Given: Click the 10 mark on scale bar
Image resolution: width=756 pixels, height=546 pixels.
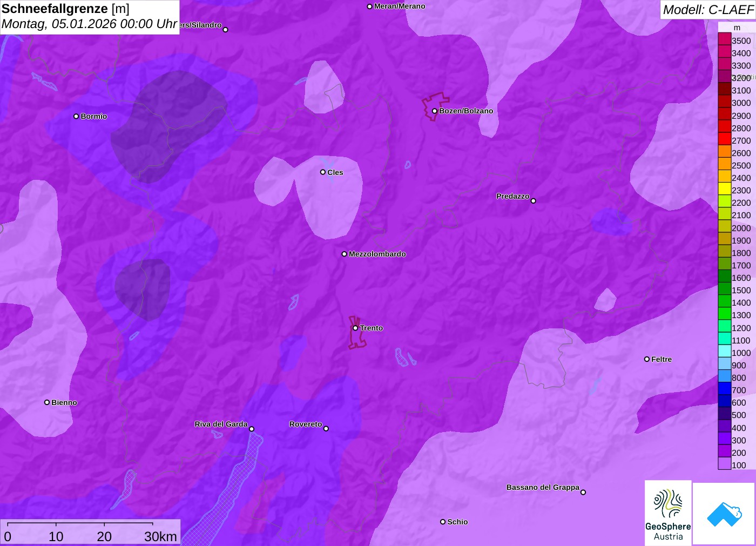Looking at the screenshot, I should click(x=56, y=536).
